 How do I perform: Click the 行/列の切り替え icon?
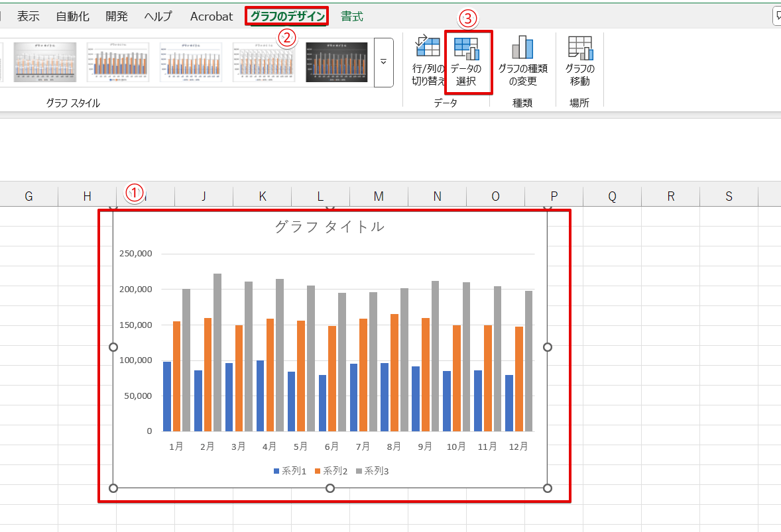pos(428,48)
